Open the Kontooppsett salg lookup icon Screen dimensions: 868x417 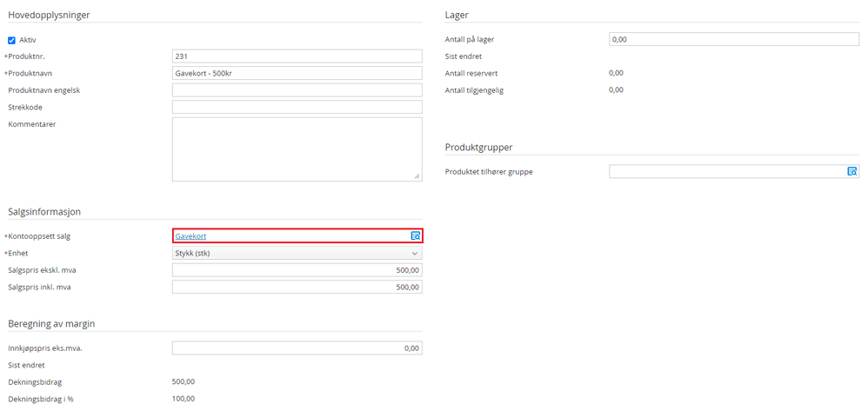pyautogui.click(x=416, y=235)
